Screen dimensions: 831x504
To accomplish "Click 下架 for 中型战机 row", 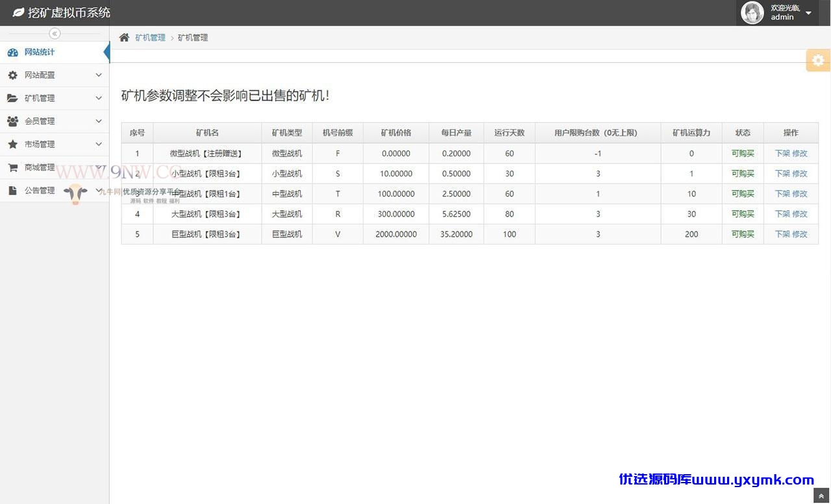I will tap(782, 194).
